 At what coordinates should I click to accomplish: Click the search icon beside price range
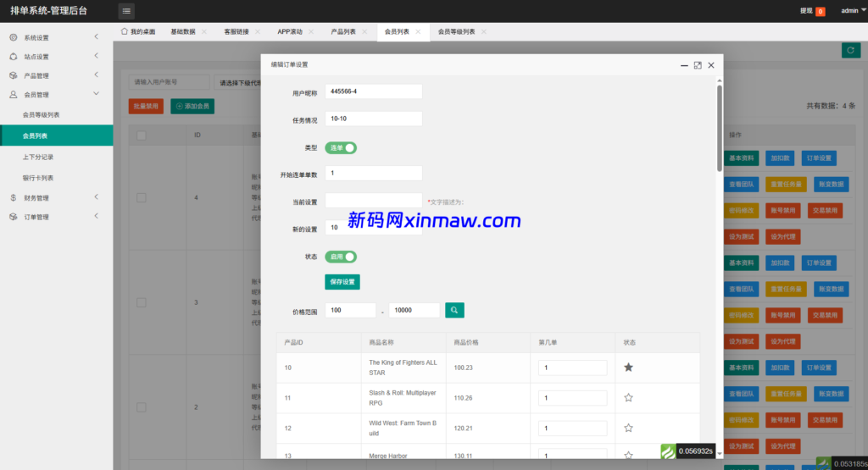point(454,310)
